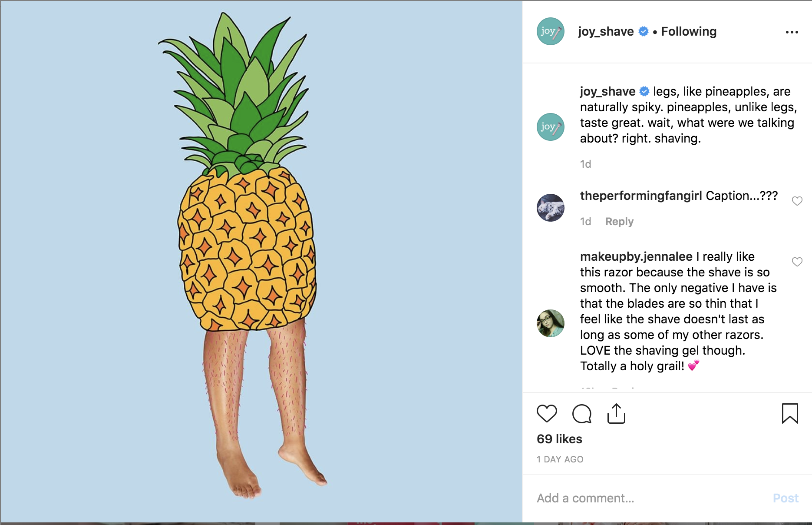Open theperformingfangirl username link
Image resolution: width=812 pixels, height=525 pixels.
641,196
